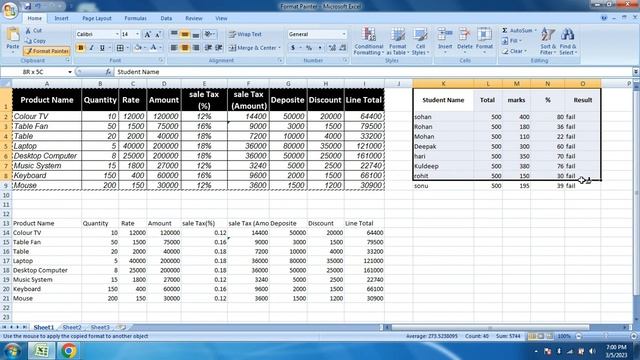Screen dimensions: 640x360
Task: Expand Format as Table gallery
Action: pos(397,41)
